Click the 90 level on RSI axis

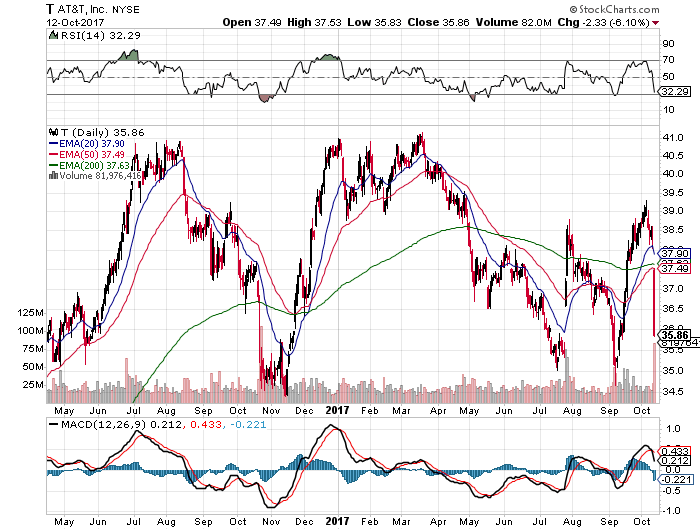coord(669,44)
